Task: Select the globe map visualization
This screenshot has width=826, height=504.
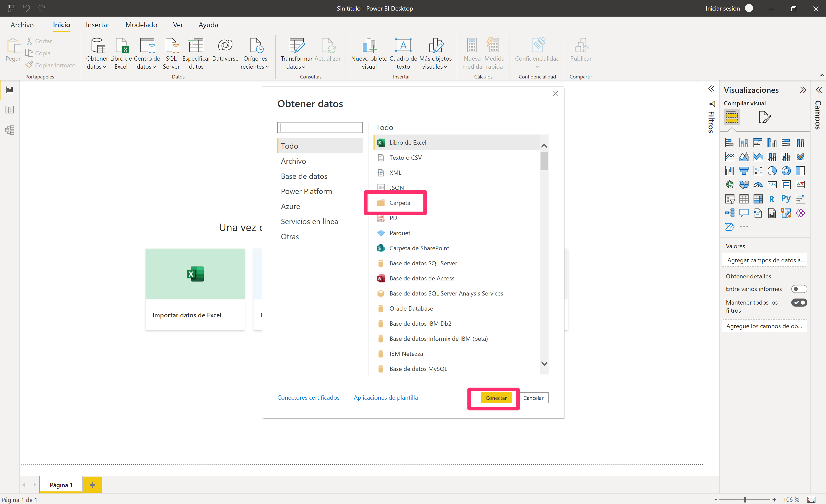Action: pyautogui.click(x=729, y=185)
